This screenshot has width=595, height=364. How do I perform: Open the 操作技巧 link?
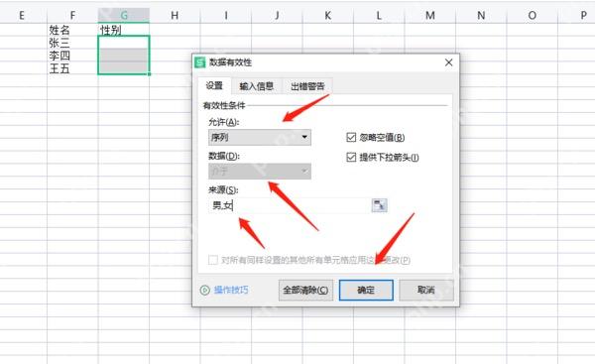tap(231, 291)
